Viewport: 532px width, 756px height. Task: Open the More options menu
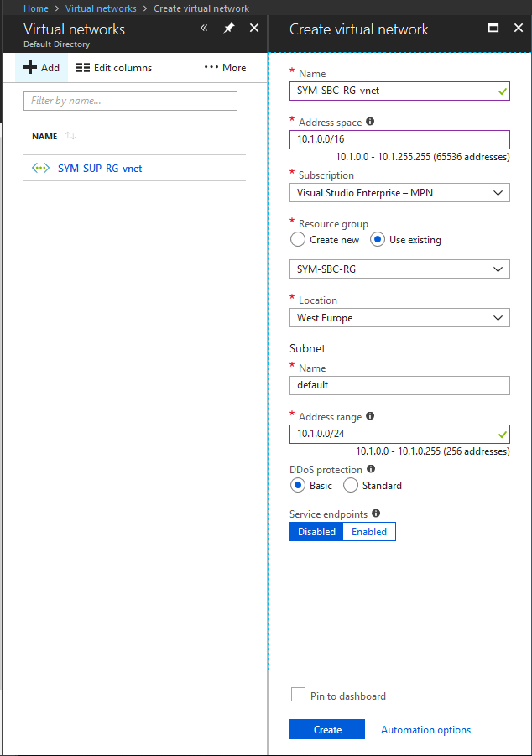point(225,68)
